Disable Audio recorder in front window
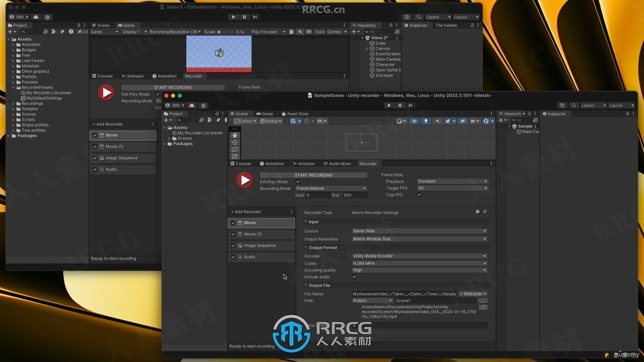 pos(233,257)
